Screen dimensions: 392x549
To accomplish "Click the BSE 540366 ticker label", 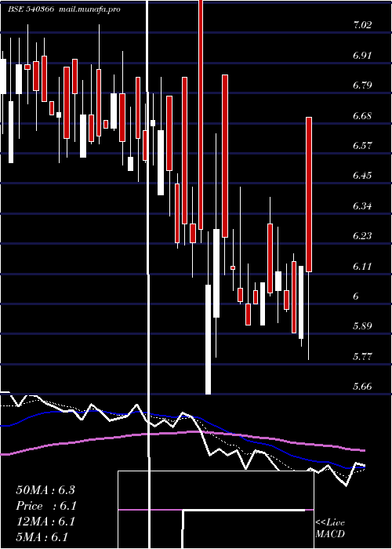I will 31,9.
